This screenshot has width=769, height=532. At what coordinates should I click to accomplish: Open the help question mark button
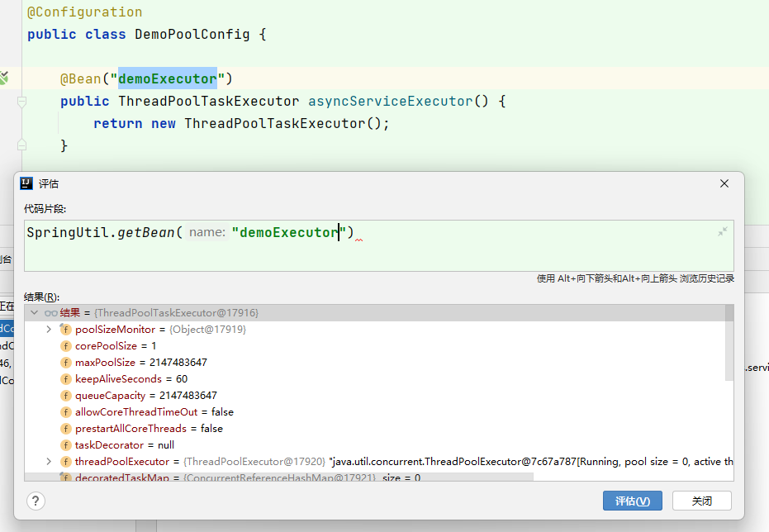tap(36, 501)
